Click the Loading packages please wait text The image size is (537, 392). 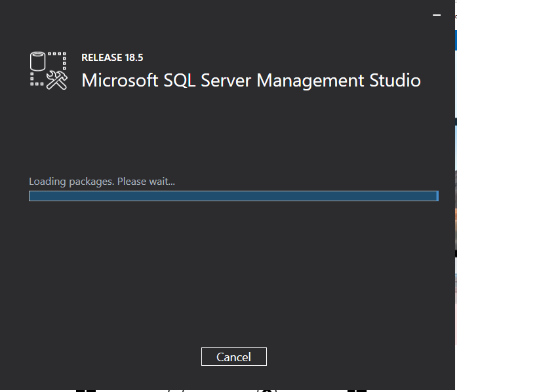(102, 181)
